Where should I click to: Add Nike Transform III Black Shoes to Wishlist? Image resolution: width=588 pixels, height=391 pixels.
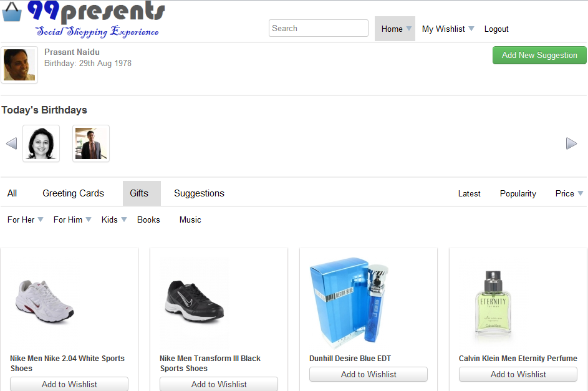click(x=219, y=384)
